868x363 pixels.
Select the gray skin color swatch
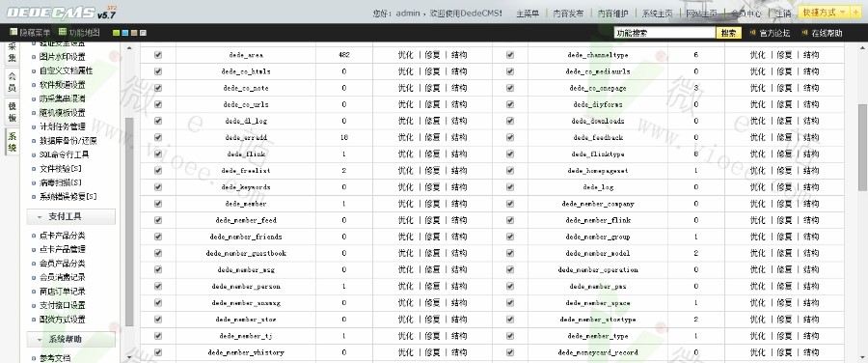[143, 33]
